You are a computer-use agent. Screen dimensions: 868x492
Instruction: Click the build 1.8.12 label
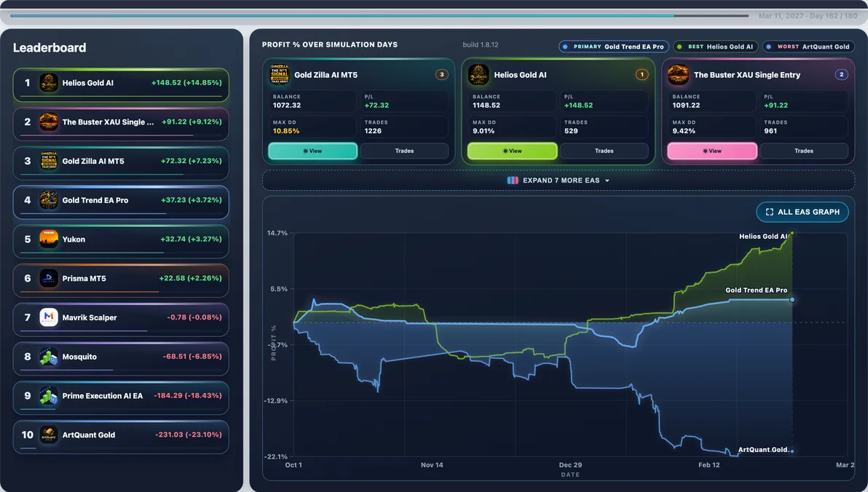481,45
